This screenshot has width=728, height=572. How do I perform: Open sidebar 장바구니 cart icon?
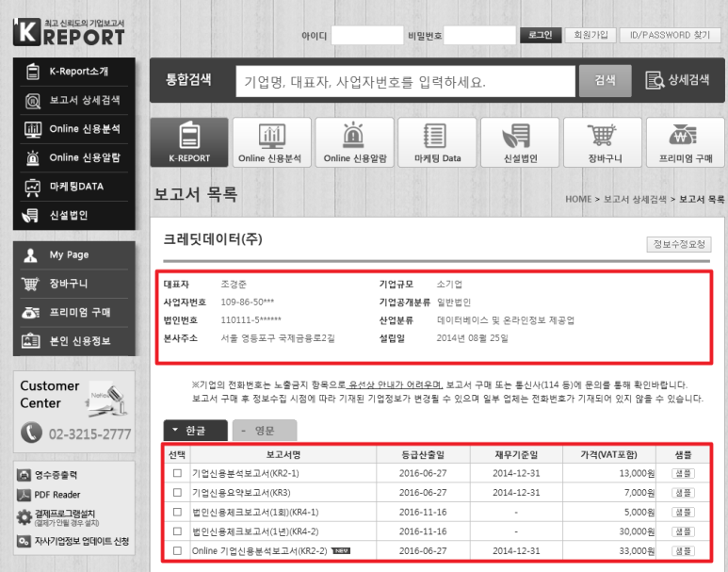click(x=31, y=284)
